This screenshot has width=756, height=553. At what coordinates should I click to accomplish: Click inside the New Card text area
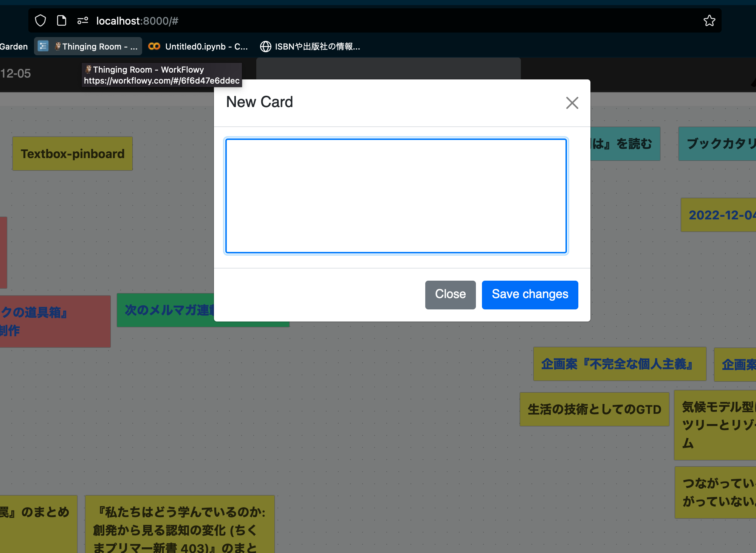395,196
